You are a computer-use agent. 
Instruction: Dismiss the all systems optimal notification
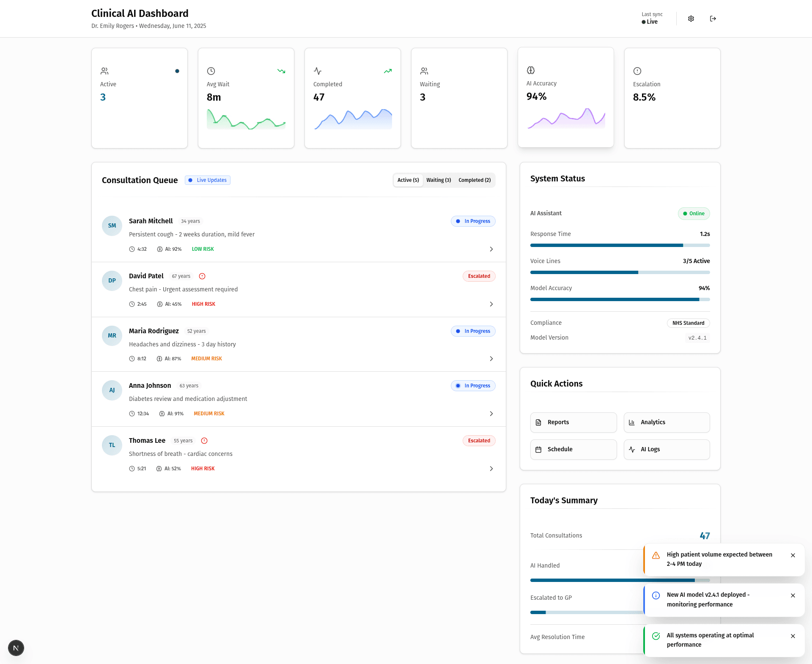793,636
